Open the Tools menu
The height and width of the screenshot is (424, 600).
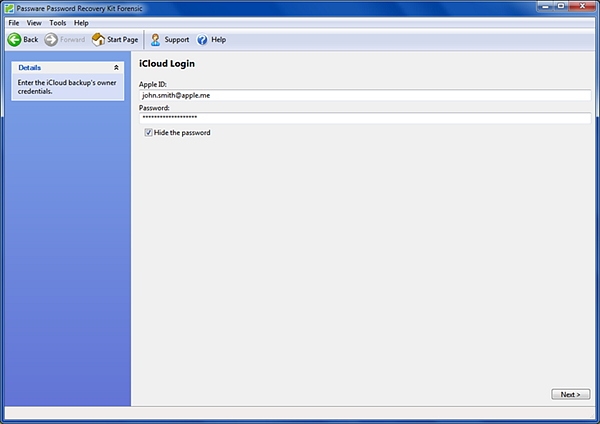(57, 23)
